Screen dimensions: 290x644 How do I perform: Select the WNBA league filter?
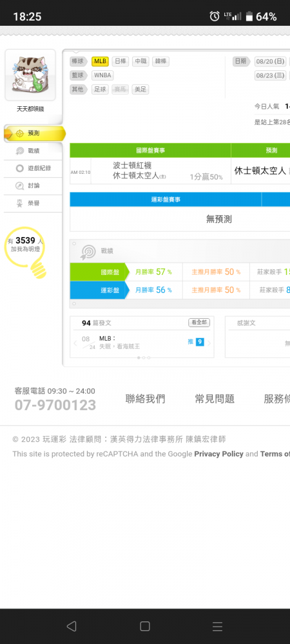[102, 75]
